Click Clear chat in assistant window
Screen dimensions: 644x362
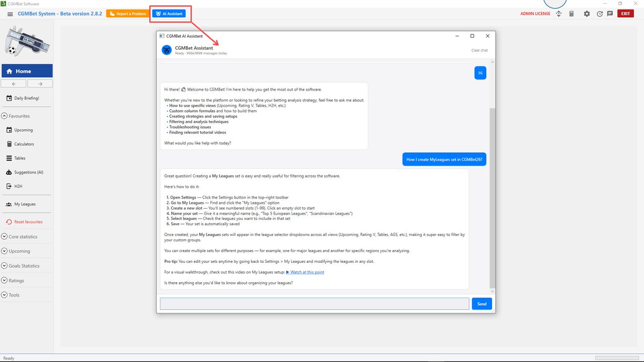pyautogui.click(x=479, y=50)
